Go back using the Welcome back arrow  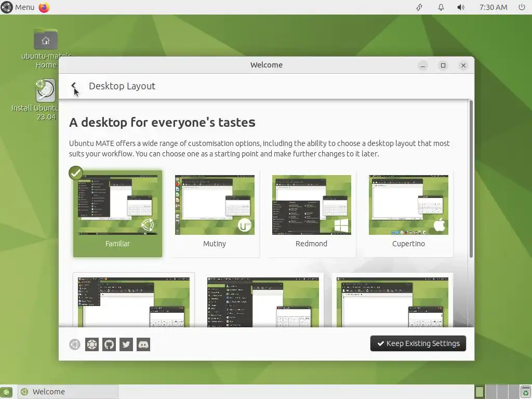click(x=74, y=86)
